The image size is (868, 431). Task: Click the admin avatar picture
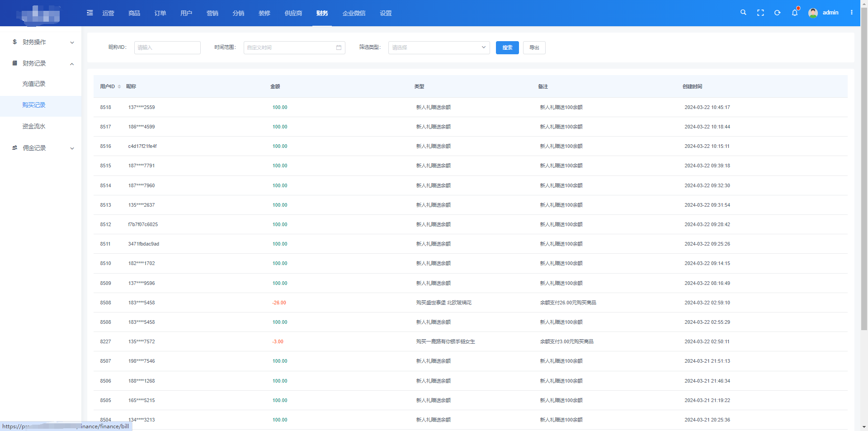click(813, 13)
